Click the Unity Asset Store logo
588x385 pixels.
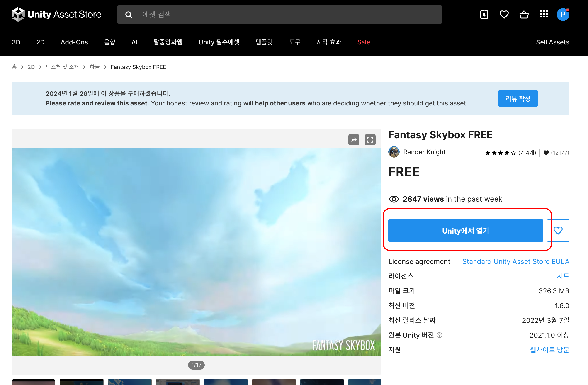(x=56, y=14)
